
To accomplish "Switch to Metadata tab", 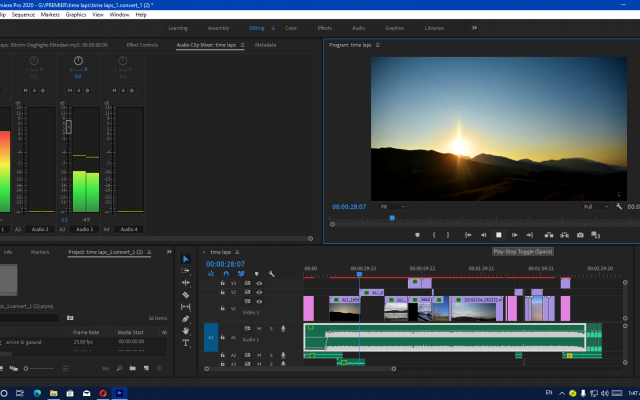I will click(x=265, y=45).
